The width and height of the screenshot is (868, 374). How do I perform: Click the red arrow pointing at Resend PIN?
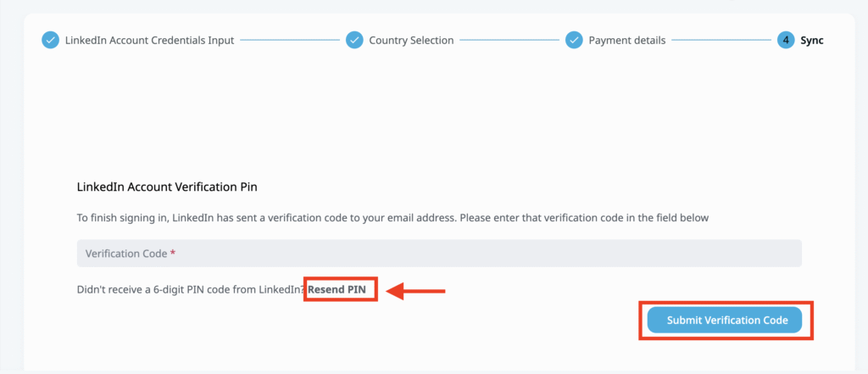[x=415, y=291]
